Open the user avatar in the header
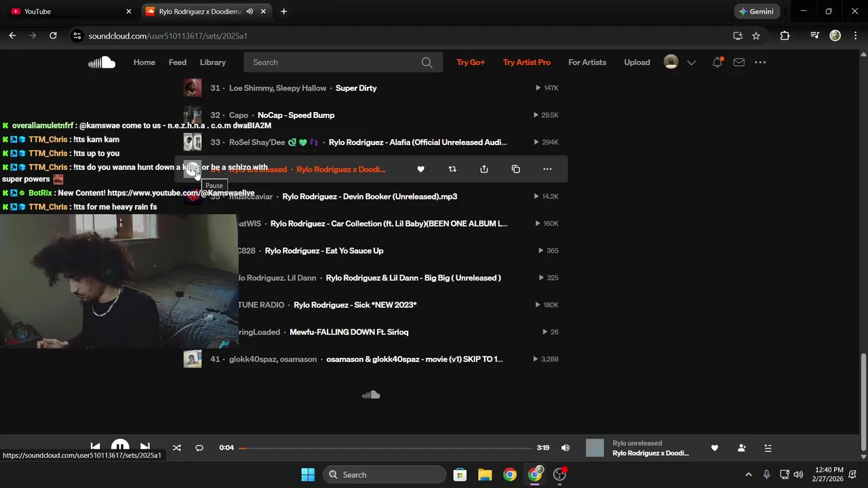Viewport: 868px width, 488px height. (x=671, y=62)
